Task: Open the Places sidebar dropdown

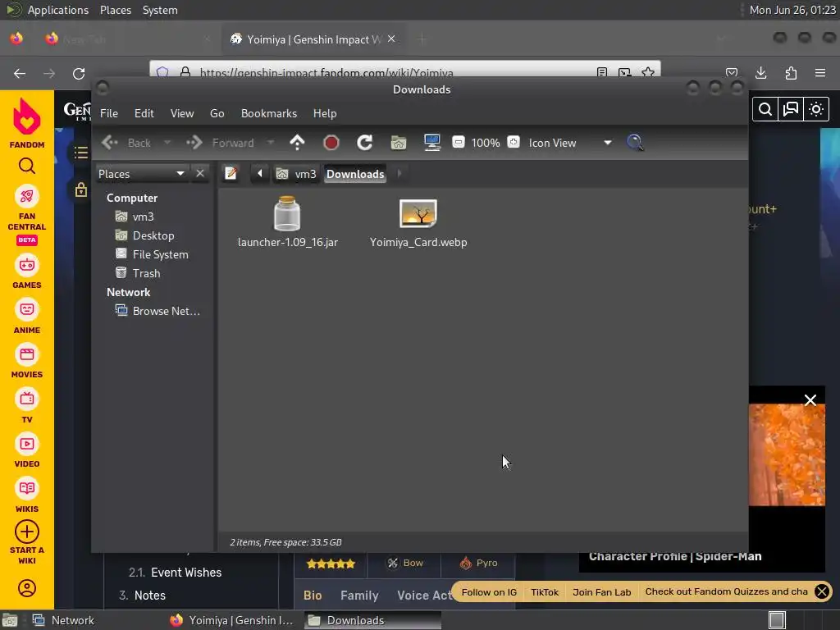Action: (141, 174)
